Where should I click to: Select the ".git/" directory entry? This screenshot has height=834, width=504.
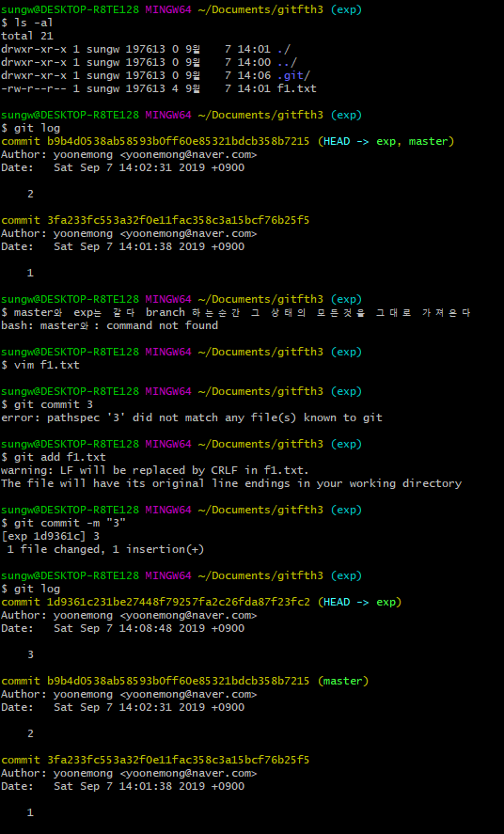coord(293,75)
